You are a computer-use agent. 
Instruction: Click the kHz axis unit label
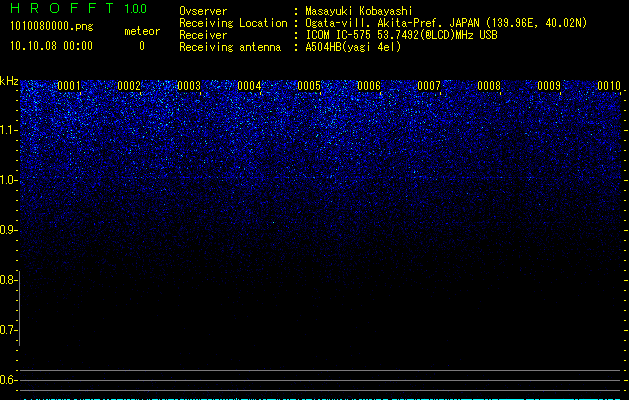[x=9, y=81]
